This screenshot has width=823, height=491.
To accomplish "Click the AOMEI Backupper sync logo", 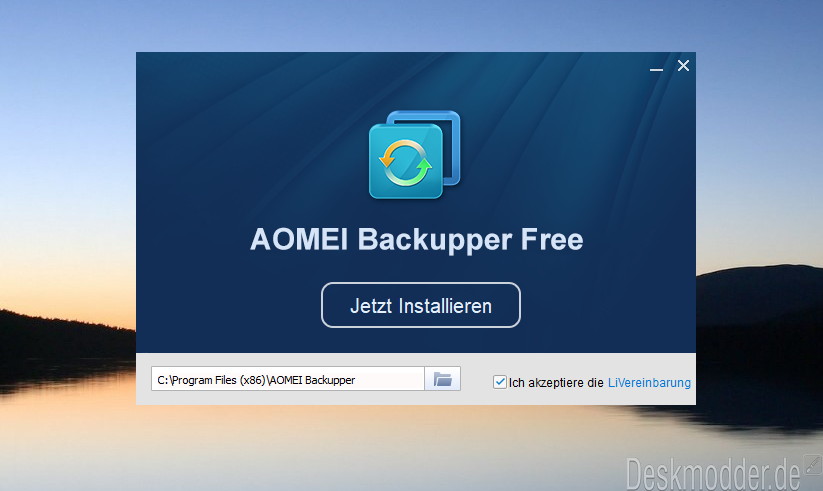I will tap(415, 155).
